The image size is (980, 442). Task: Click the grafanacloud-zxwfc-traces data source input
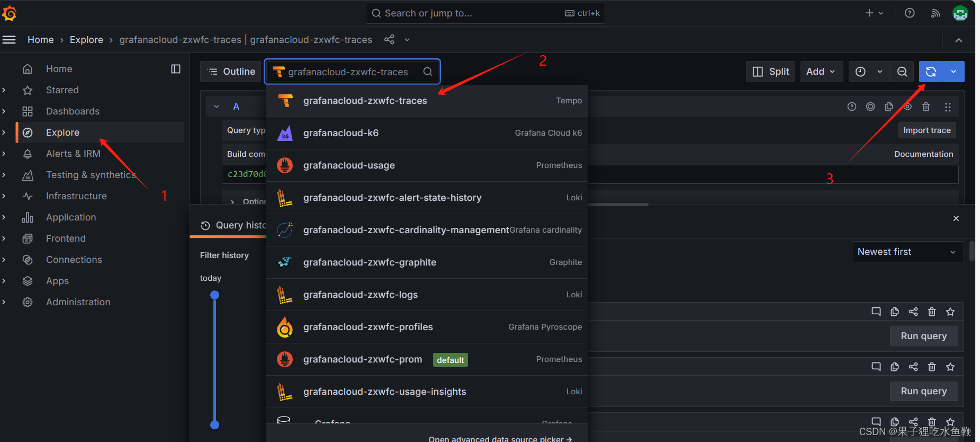coord(352,72)
